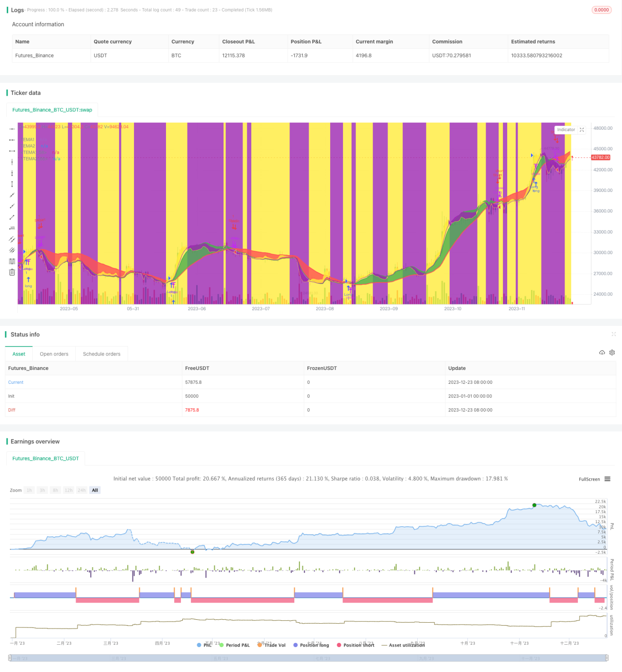Open the Schedule orders tab
The width and height of the screenshot is (622, 672).
tap(101, 354)
